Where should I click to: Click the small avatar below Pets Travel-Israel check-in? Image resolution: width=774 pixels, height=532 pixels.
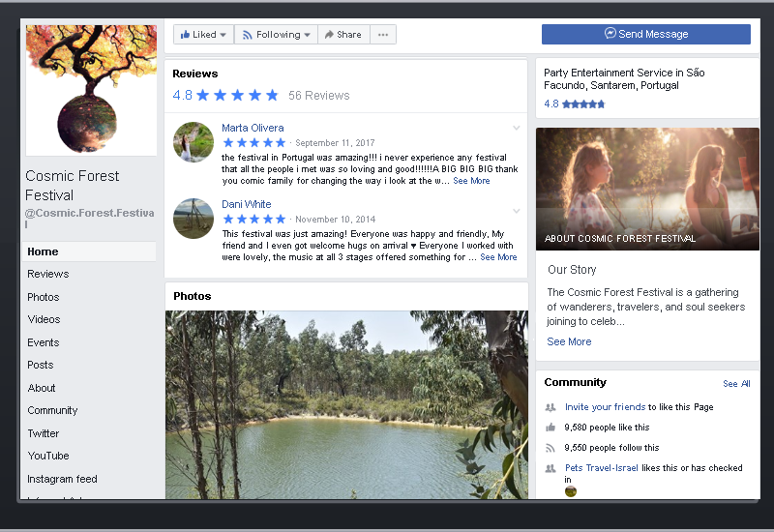coord(571,491)
